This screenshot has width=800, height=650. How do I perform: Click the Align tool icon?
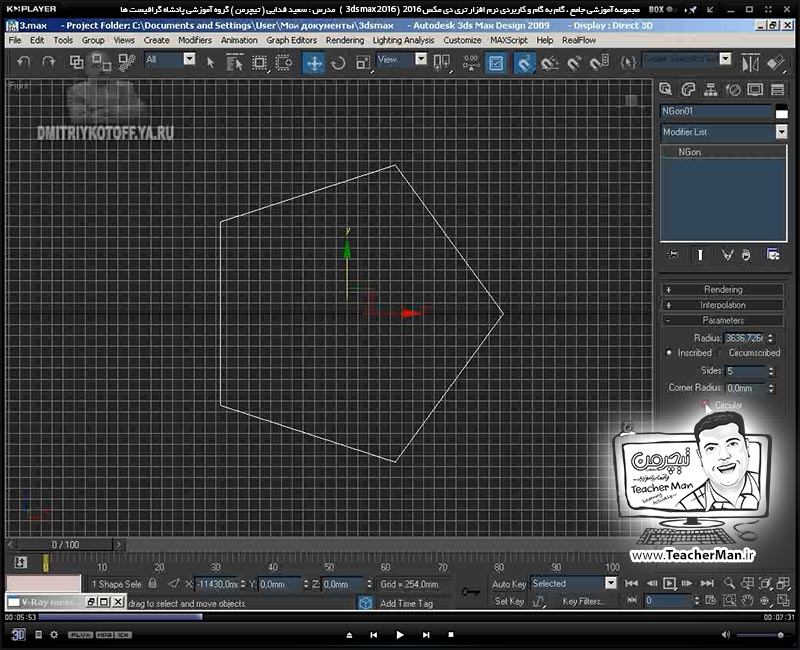pos(776,63)
